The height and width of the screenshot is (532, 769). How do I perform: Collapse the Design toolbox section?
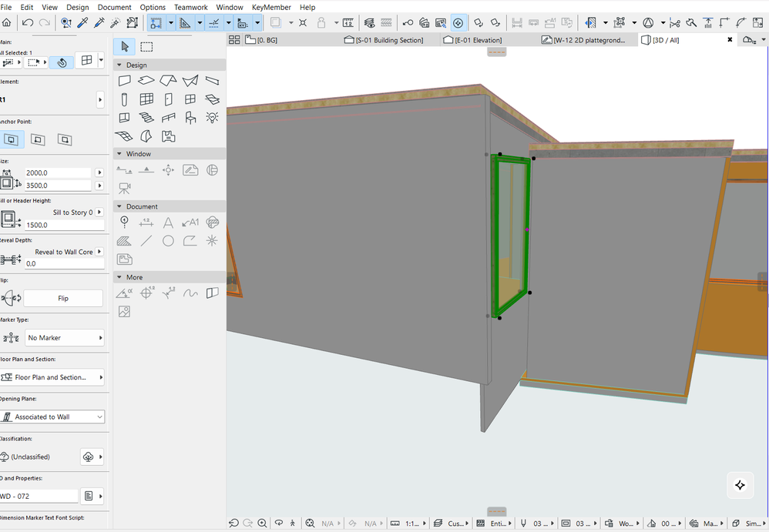119,65
